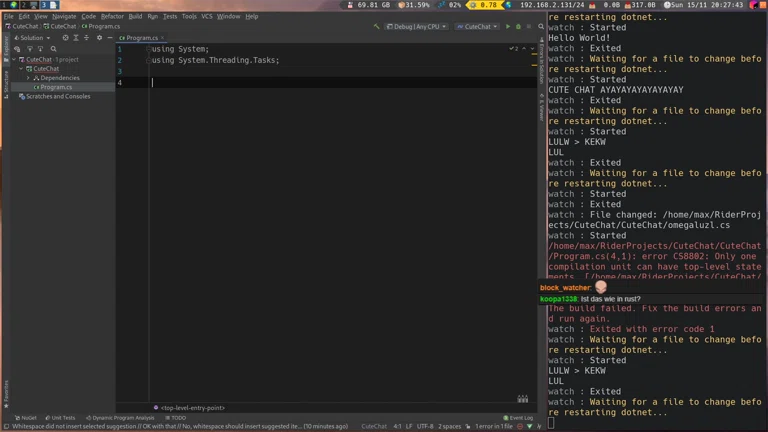Viewport: 768px width, 432px height.
Task: Click the inspection checkmark warnings indicator
Action: click(x=513, y=48)
